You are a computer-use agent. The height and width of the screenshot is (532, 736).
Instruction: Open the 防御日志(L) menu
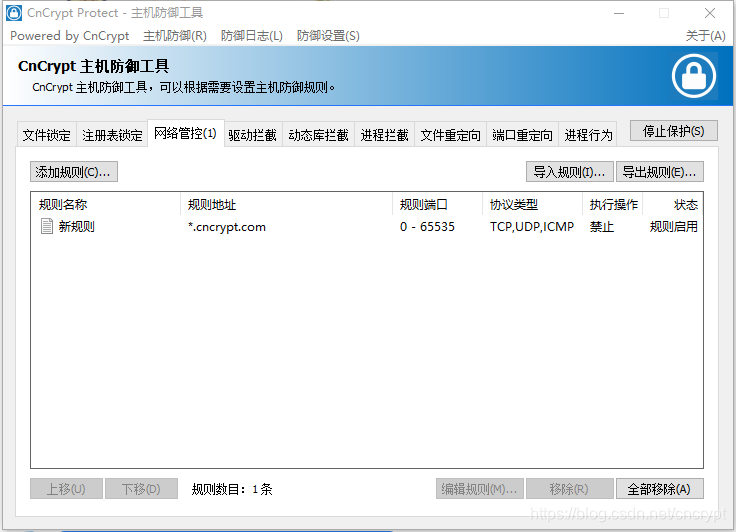tap(252, 36)
